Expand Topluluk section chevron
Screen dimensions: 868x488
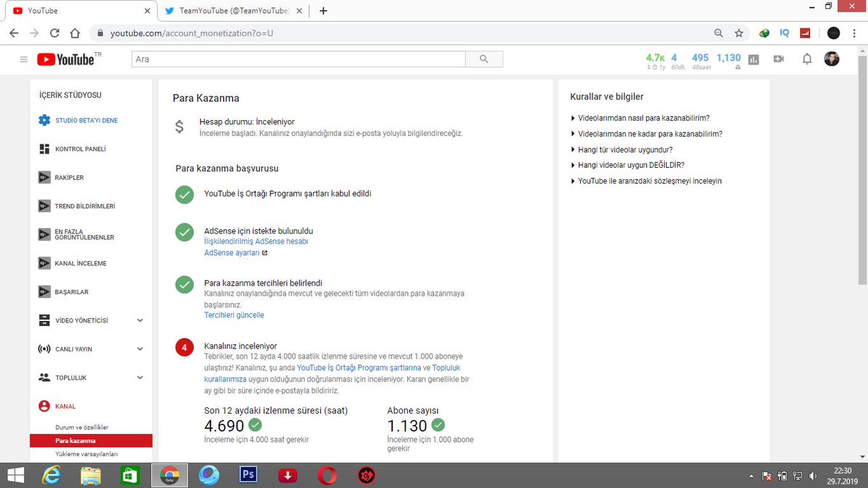pos(140,377)
